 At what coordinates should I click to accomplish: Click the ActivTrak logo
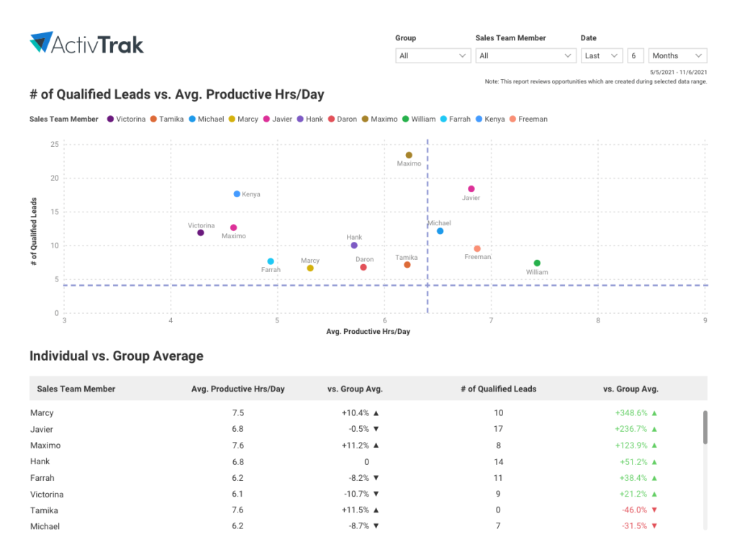coord(87,43)
